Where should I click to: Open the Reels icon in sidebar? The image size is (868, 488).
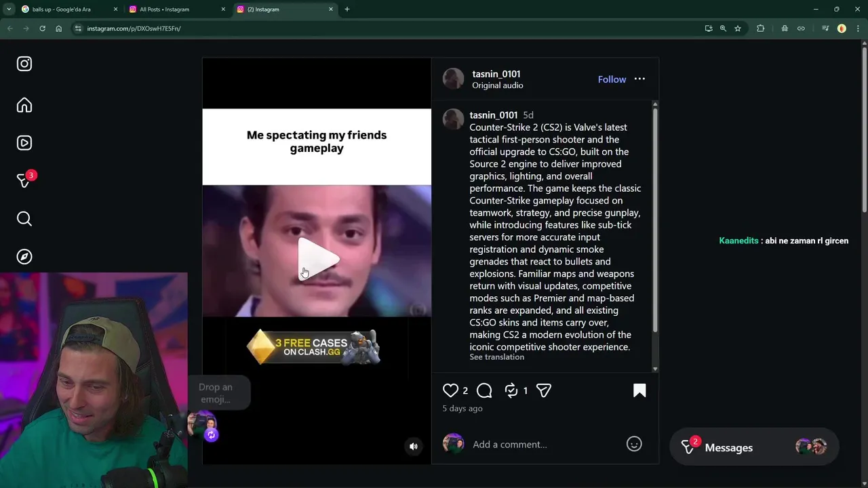pos(24,143)
